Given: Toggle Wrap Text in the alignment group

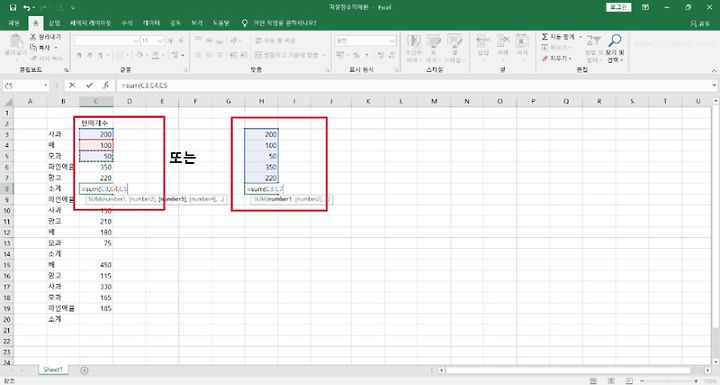Looking at the screenshot, I should point(275,41).
